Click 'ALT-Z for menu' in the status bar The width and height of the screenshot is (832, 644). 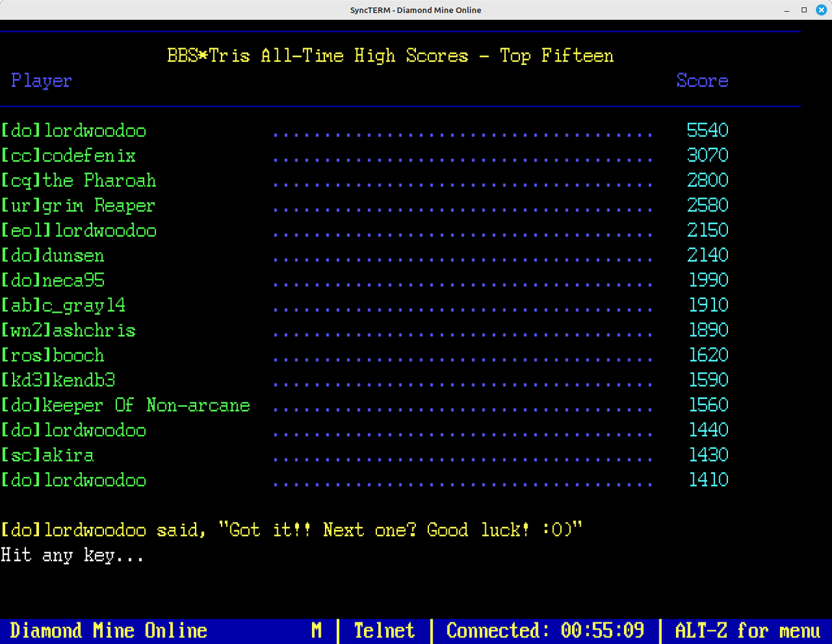point(748,631)
